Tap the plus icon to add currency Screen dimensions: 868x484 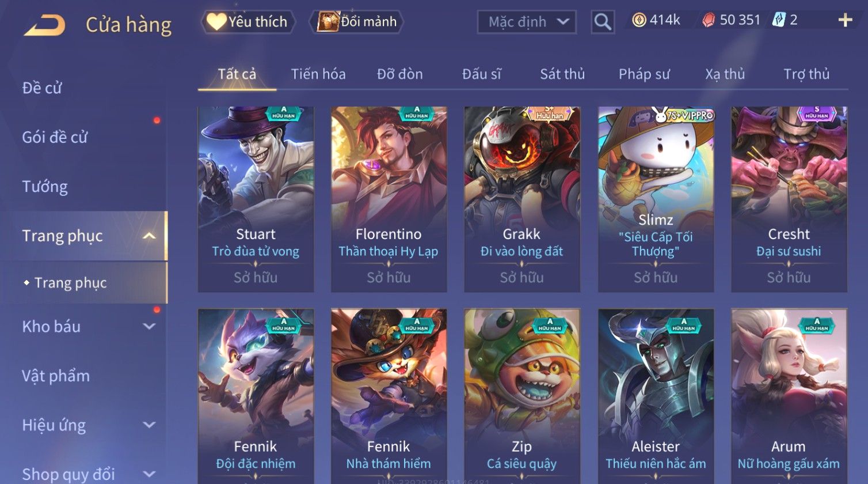[x=845, y=20]
